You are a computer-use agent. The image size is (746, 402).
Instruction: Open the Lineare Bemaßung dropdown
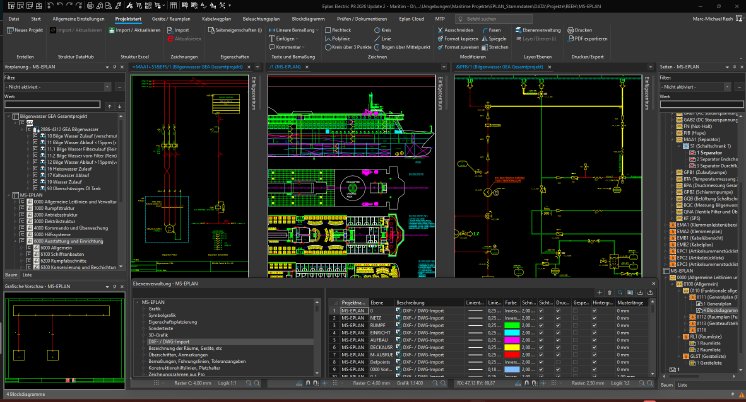(x=317, y=30)
